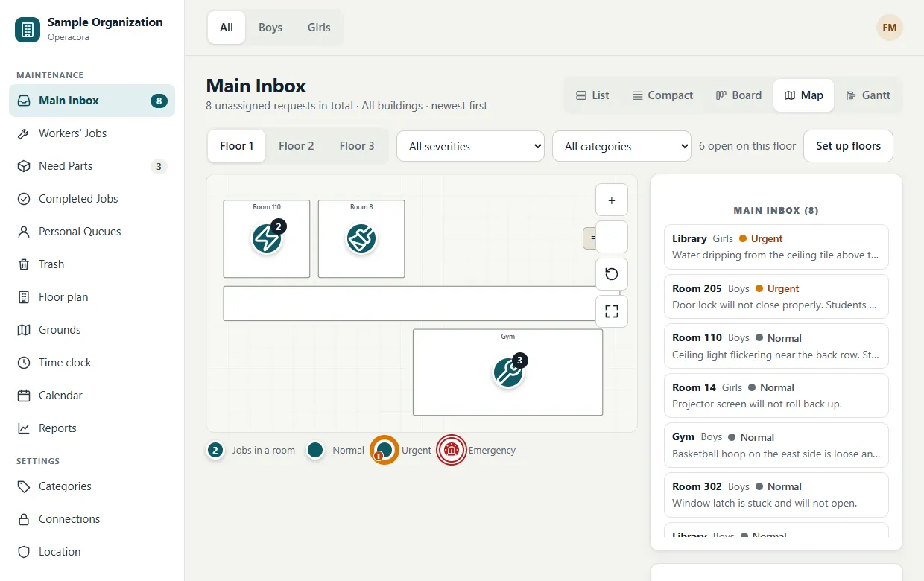Click the Time clock icon
Viewport: 924px width, 581px height.
pos(24,363)
